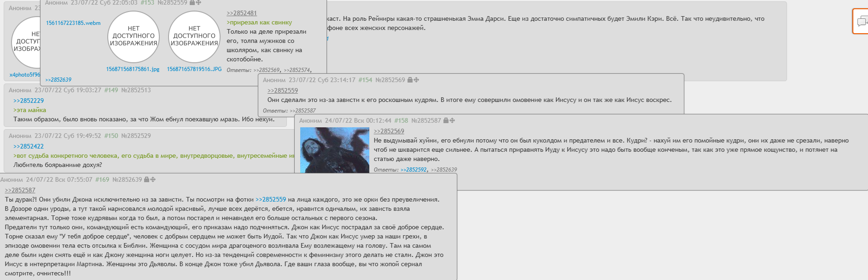868x280 pixels.
Task: Click the 'Аноним' name on post #154
Action: (274, 80)
